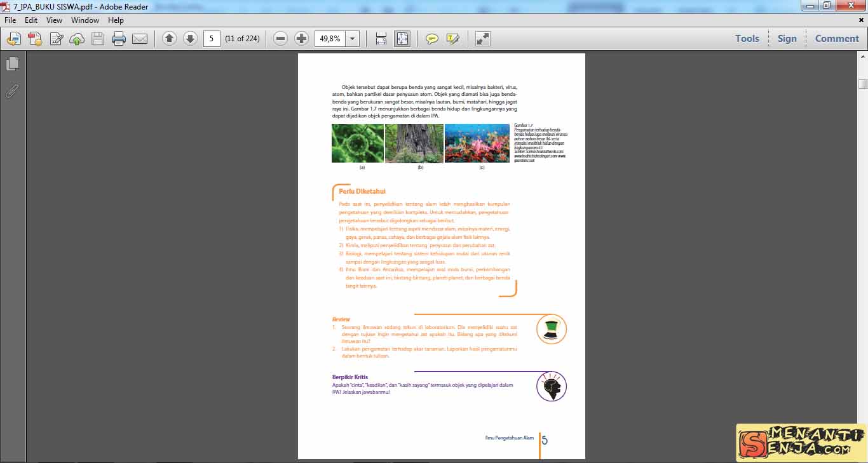Screen dimensions: 868x463
Task: Open the File menu
Action: pos(10,20)
